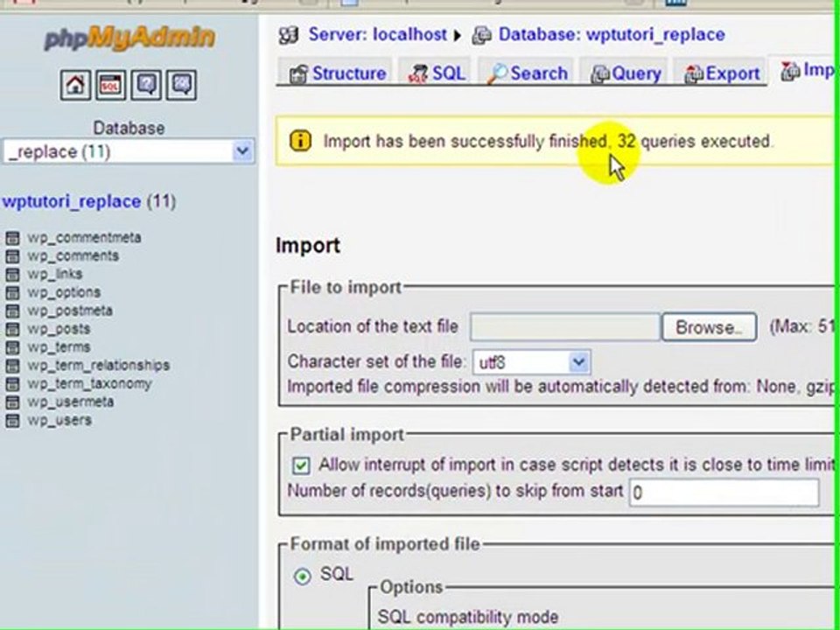Click the Browse button
The height and width of the screenshot is (630, 840).
709,326
